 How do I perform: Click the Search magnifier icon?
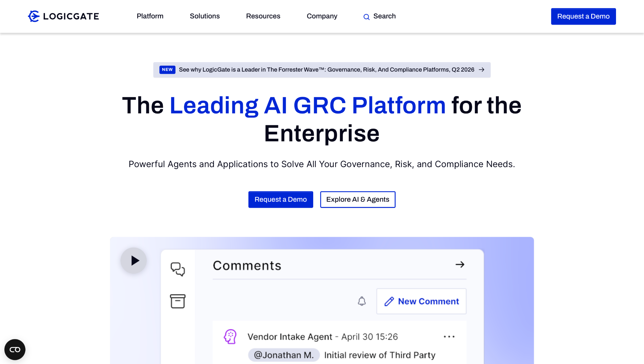[366, 17]
